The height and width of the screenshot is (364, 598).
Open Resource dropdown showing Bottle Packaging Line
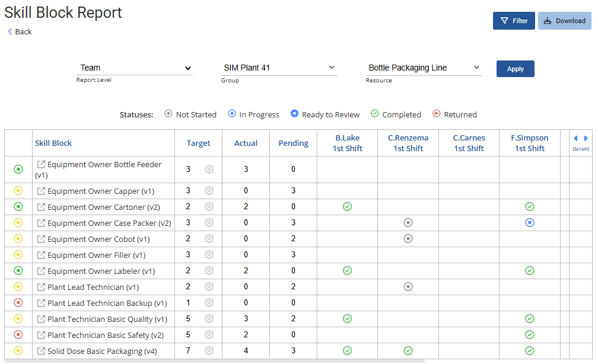coord(424,68)
